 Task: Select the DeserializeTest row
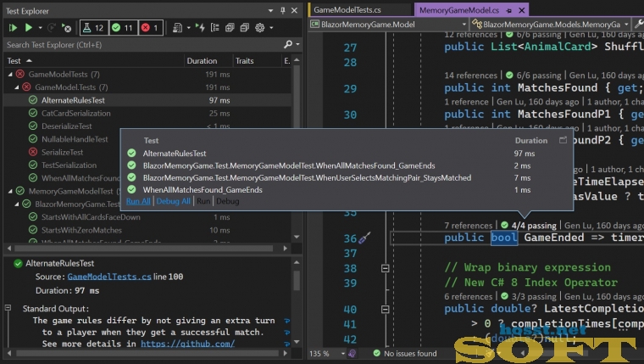[67, 126]
